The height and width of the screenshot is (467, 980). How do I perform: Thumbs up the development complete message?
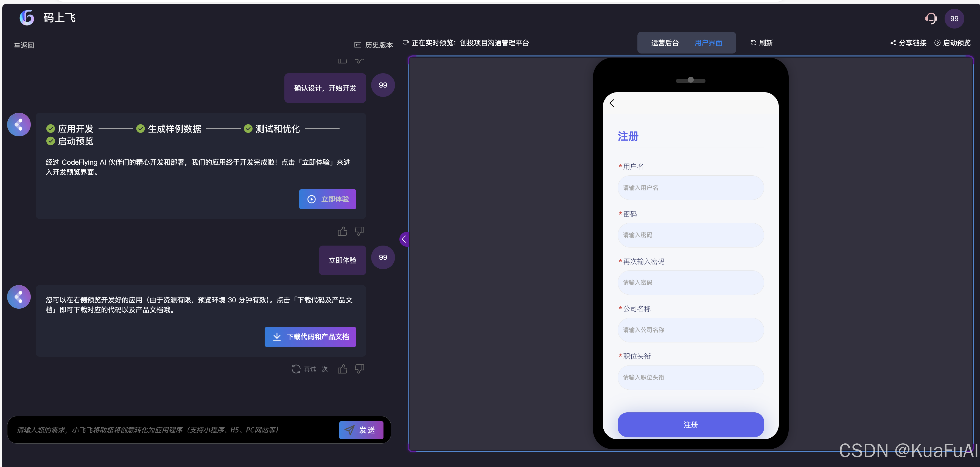342,231
